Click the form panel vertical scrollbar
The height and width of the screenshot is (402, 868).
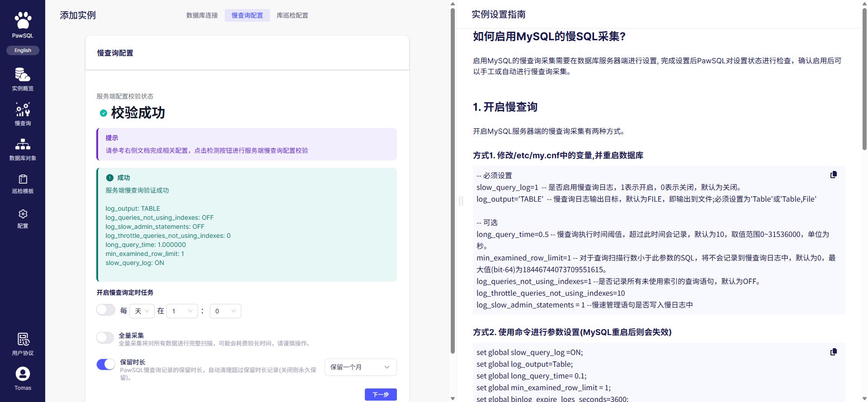[x=453, y=181]
